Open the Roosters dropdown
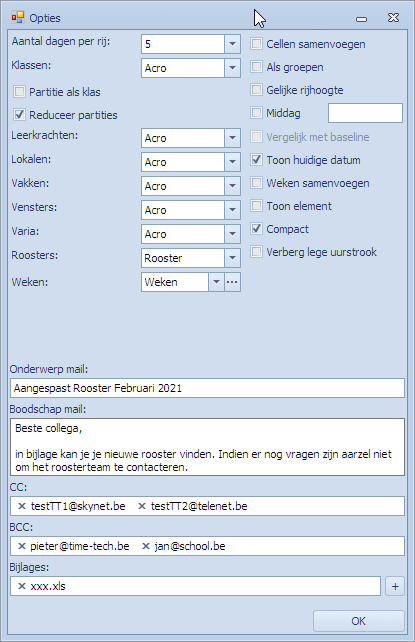Screen dimensions: 415x642 click(232, 258)
